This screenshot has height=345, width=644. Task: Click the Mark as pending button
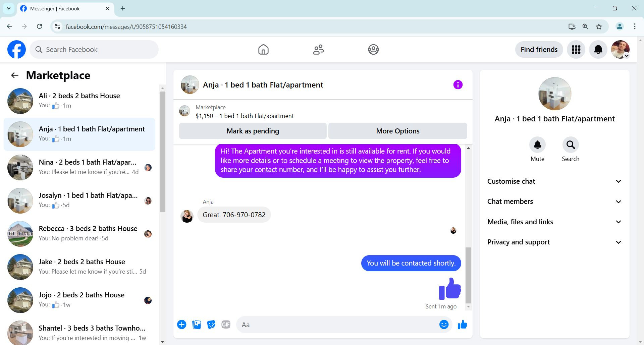pos(253,131)
